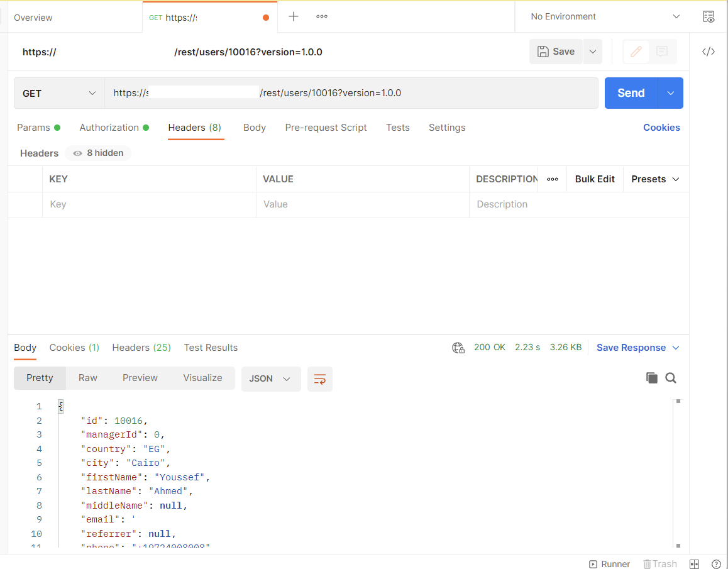Toggle the 8 hidden headers visibility
Image resolution: width=728 pixels, height=569 pixels.
[x=98, y=153]
